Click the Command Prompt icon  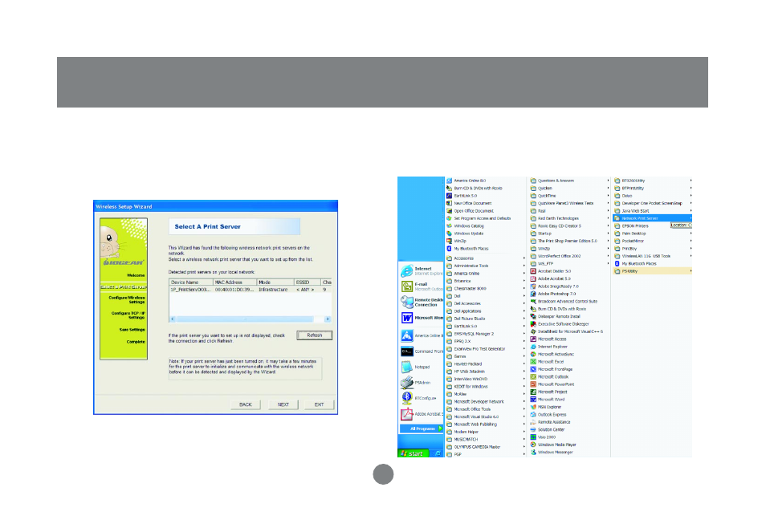click(x=406, y=351)
